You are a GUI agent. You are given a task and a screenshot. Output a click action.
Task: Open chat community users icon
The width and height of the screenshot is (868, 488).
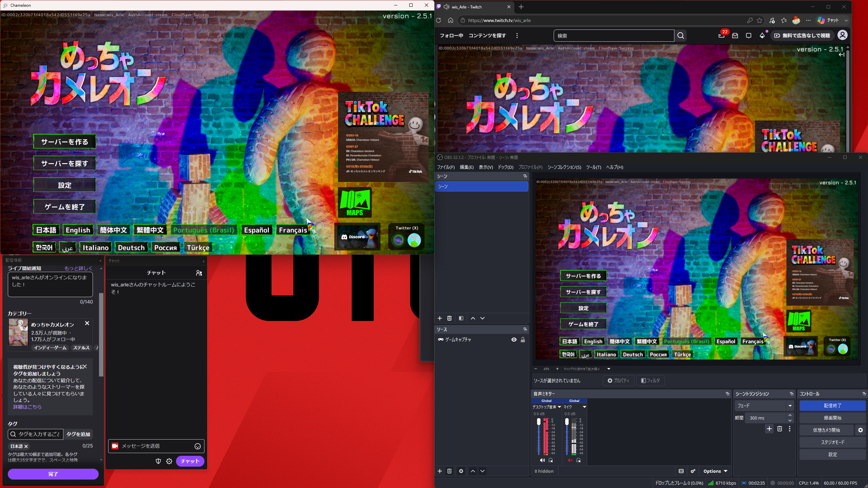point(199,273)
